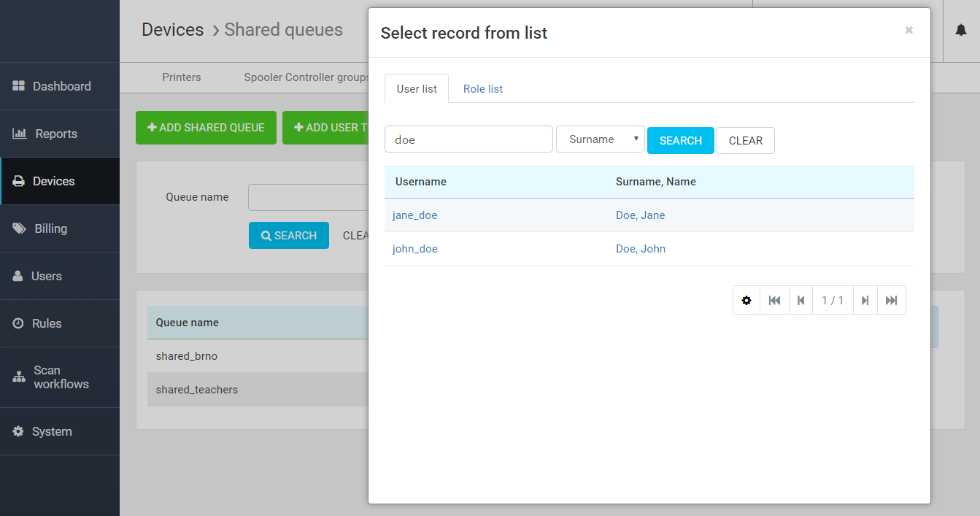Click the search text field containing doe
Image resolution: width=980 pixels, height=516 pixels.
(468, 139)
